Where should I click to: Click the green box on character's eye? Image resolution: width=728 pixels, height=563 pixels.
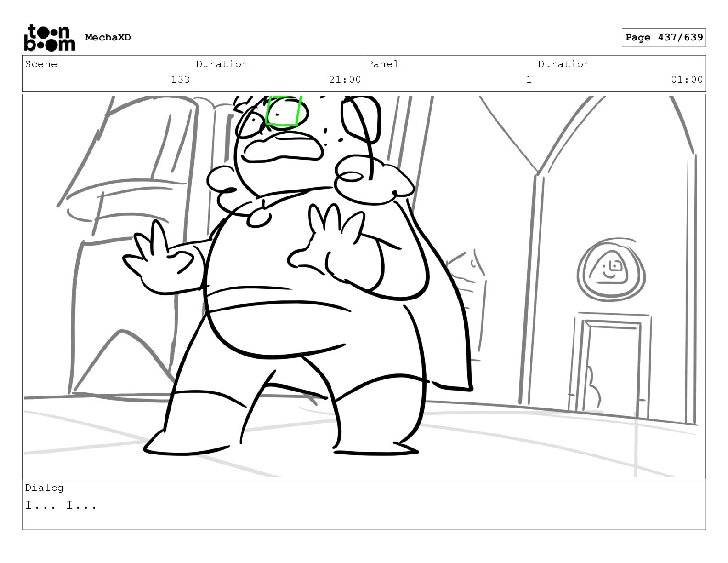coord(284,111)
